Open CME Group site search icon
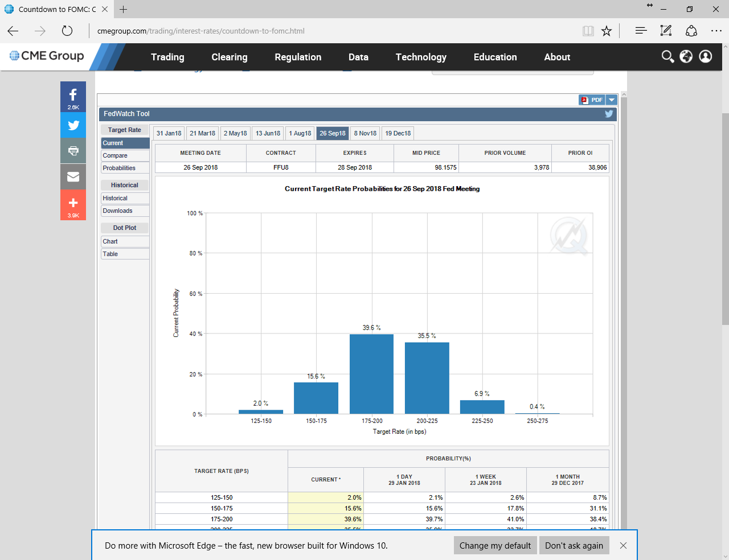 [667, 56]
